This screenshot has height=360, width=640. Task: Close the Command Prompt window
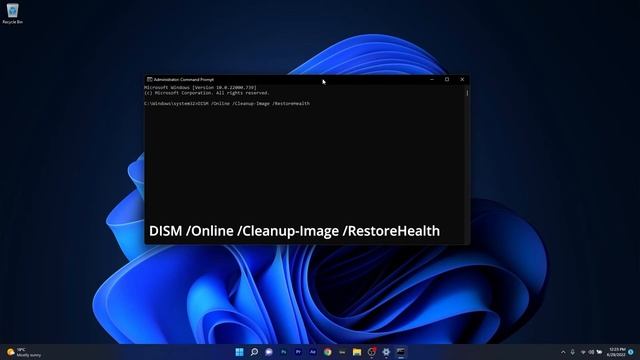[x=462, y=80]
